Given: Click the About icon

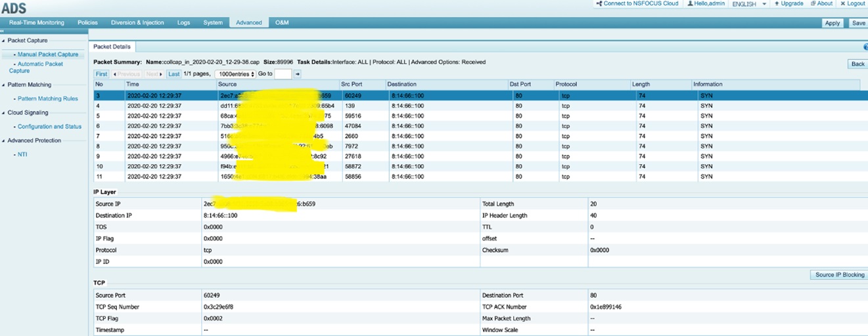Looking at the screenshot, I should click(x=813, y=3).
